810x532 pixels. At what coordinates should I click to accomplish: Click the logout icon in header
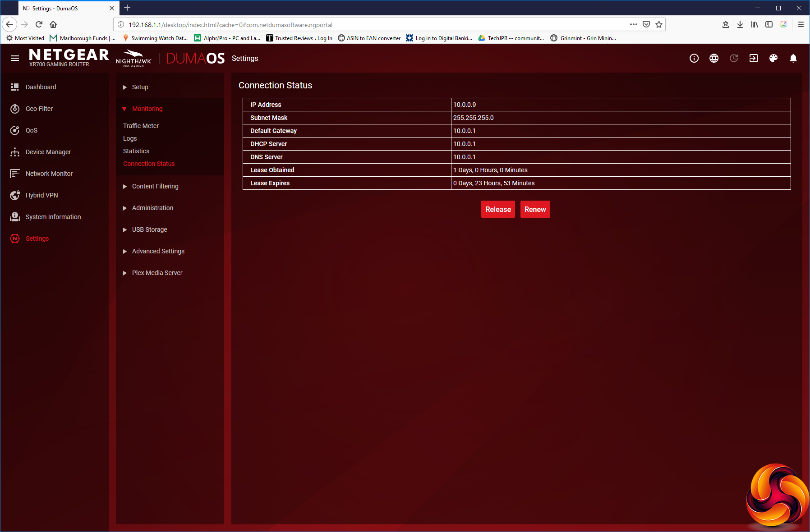pyautogui.click(x=754, y=58)
